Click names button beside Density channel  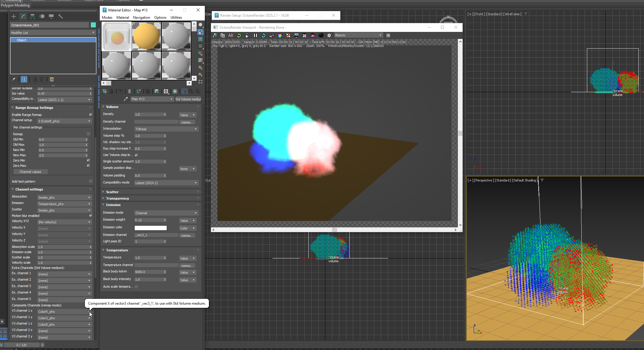187,122
